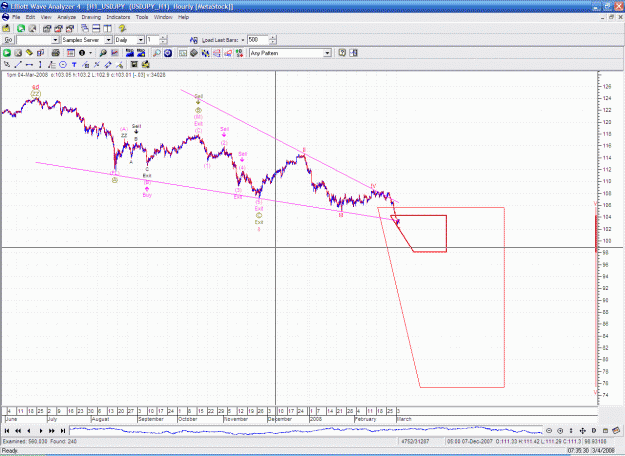The width and height of the screenshot is (625, 456).
Task: Click the fast forward playback button
Action: (52, 431)
